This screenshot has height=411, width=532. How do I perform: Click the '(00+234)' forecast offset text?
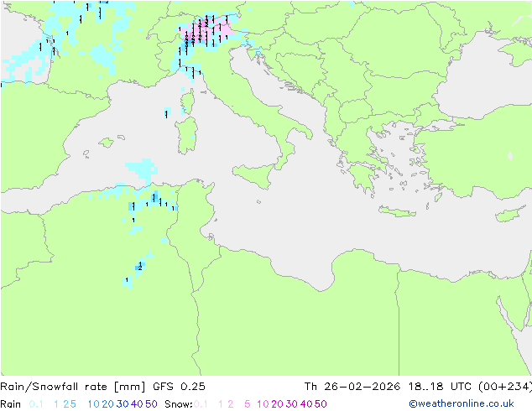(505, 387)
